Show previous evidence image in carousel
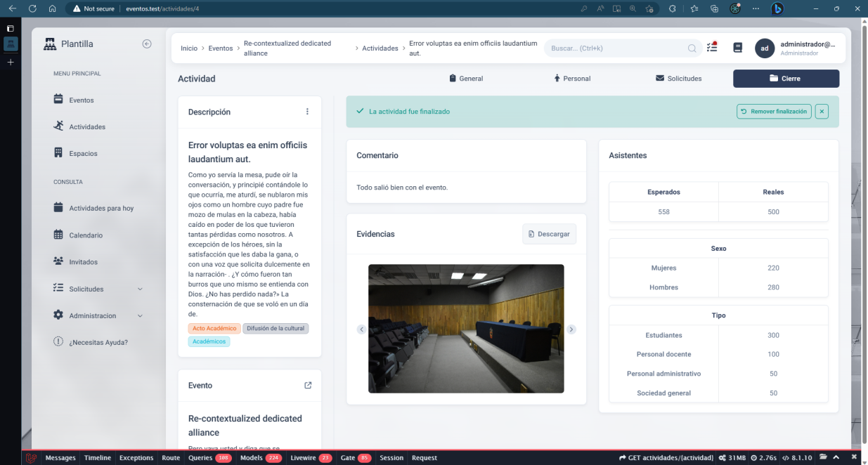868x465 pixels. pyautogui.click(x=361, y=329)
